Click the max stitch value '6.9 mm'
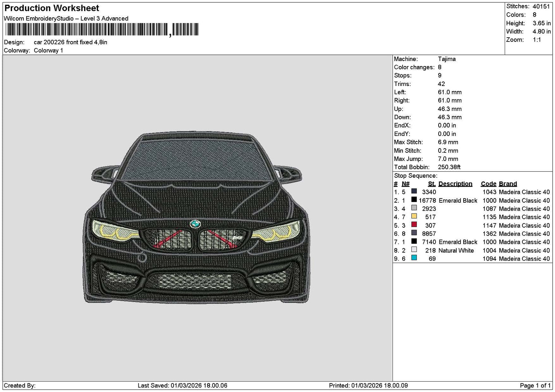The width and height of the screenshot is (555, 392). (x=448, y=142)
